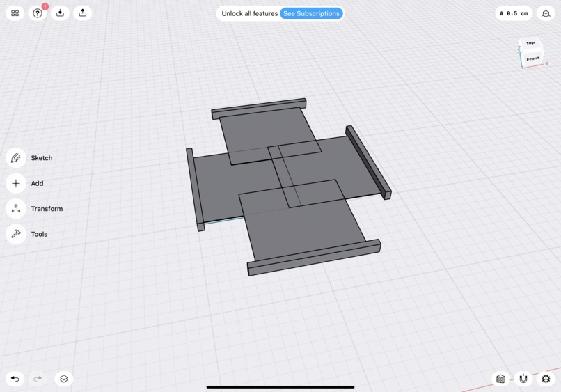The width and height of the screenshot is (561, 392).
Task: Open the Sketch tool icon
Action: pyautogui.click(x=16, y=158)
